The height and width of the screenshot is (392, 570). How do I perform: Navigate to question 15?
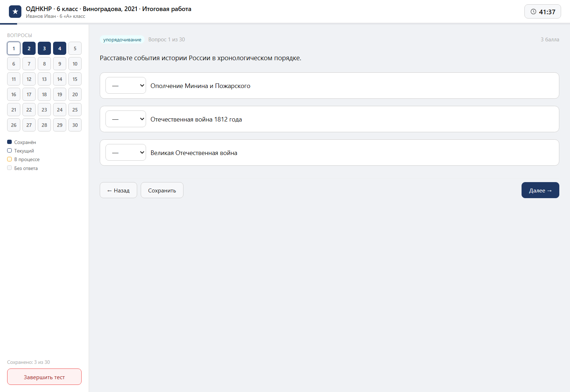point(75,79)
